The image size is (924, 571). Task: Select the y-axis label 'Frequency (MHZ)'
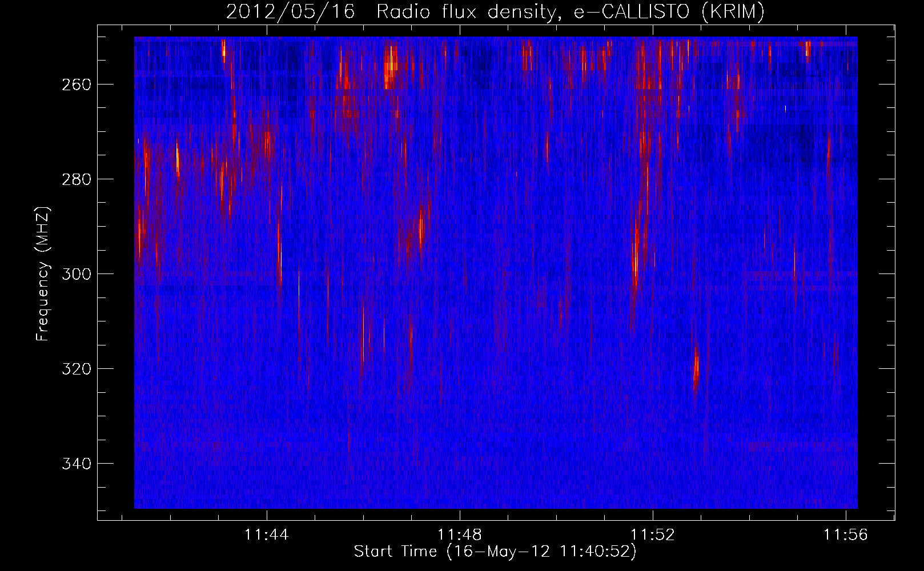click(42, 274)
